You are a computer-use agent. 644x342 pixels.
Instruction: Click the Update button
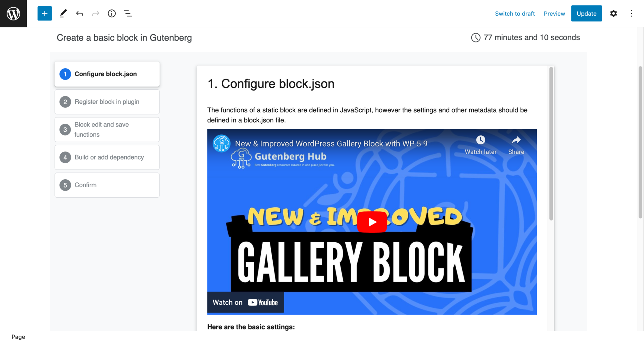coord(586,13)
